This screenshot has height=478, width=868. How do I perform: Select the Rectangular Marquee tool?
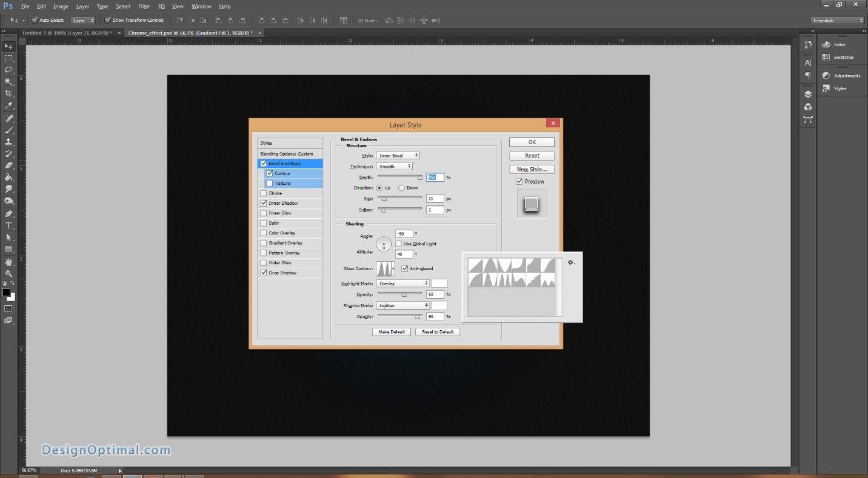click(8, 58)
